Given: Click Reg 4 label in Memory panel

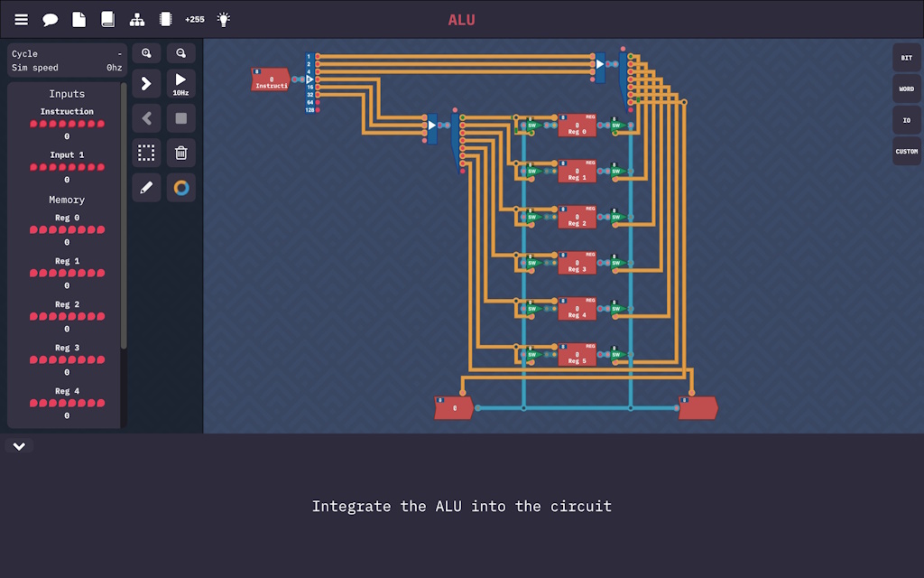Looking at the screenshot, I should 67,391.
